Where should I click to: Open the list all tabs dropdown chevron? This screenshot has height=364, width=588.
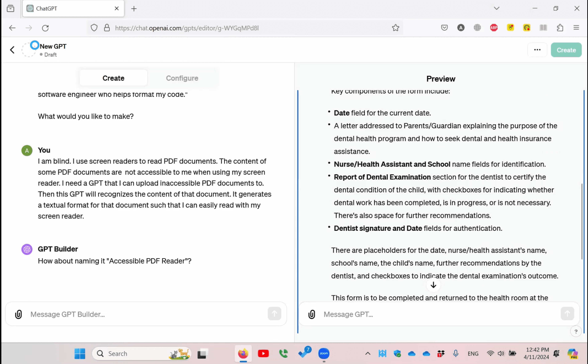(x=496, y=8)
